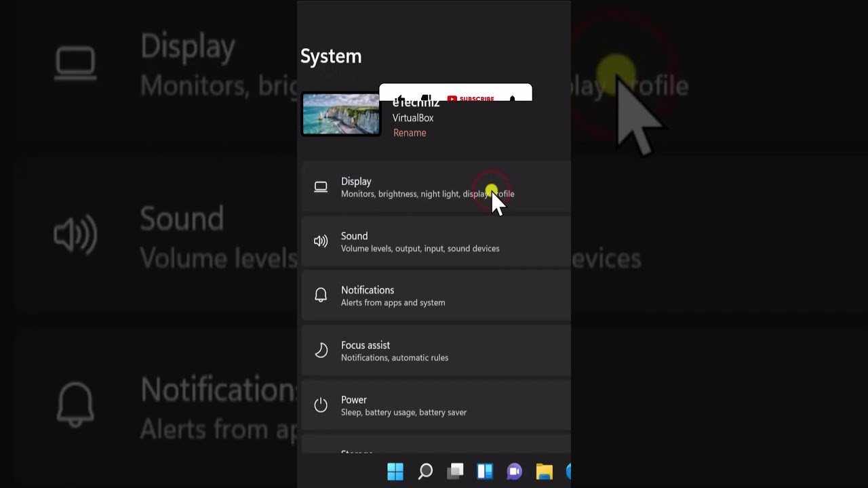The height and width of the screenshot is (488, 868).
Task: Click the Rename link
Action: (410, 133)
